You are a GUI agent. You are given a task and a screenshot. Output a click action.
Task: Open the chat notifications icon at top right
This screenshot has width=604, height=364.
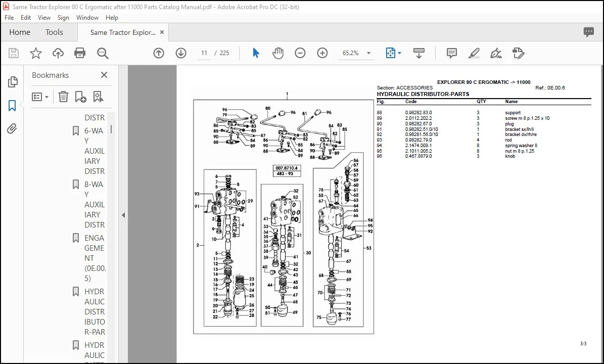pos(589,32)
